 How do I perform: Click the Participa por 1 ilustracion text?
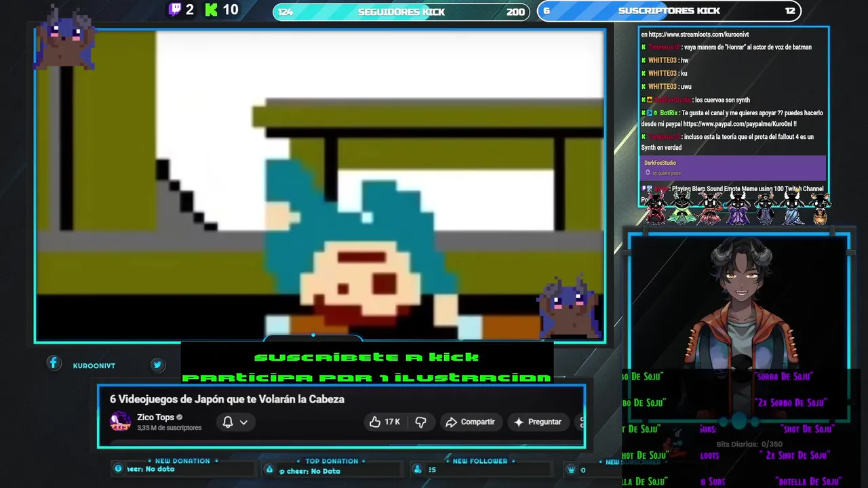pyautogui.click(x=366, y=378)
